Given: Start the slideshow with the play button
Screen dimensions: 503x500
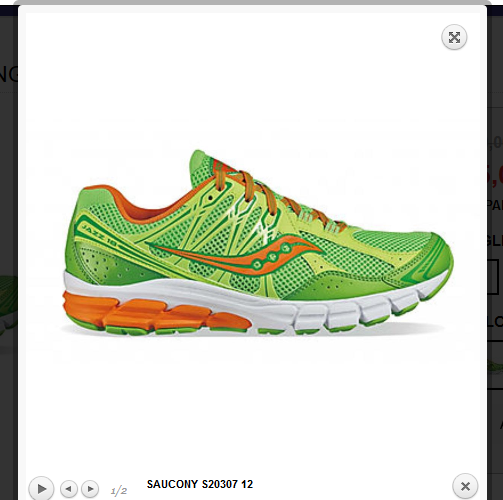Looking at the screenshot, I should tap(41, 489).
